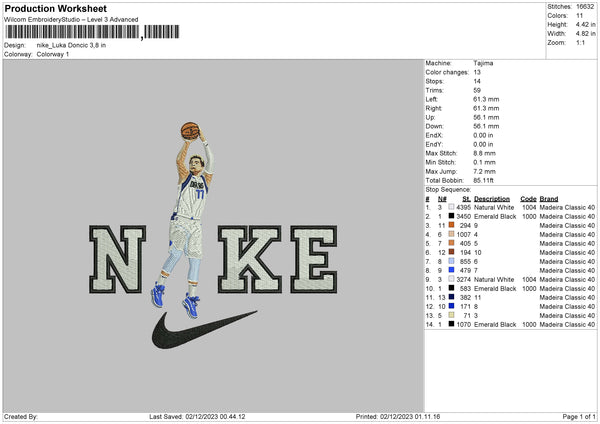Viewport: 600px width, 424px height.
Task: Click the Production Worksheet title
Action: pos(55,8)
